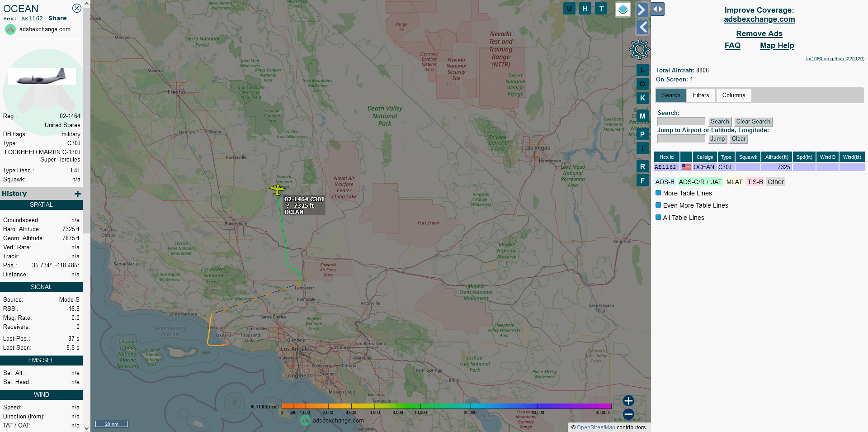The image size is (868, 432).
Task: Focus the Jump to Airport input field
Action: [681, 139]
